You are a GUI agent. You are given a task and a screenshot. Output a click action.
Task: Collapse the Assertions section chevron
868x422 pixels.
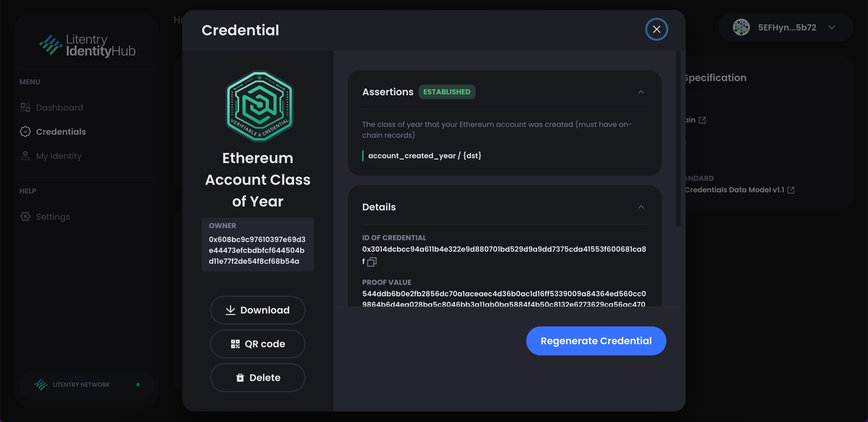click(641, 92)
